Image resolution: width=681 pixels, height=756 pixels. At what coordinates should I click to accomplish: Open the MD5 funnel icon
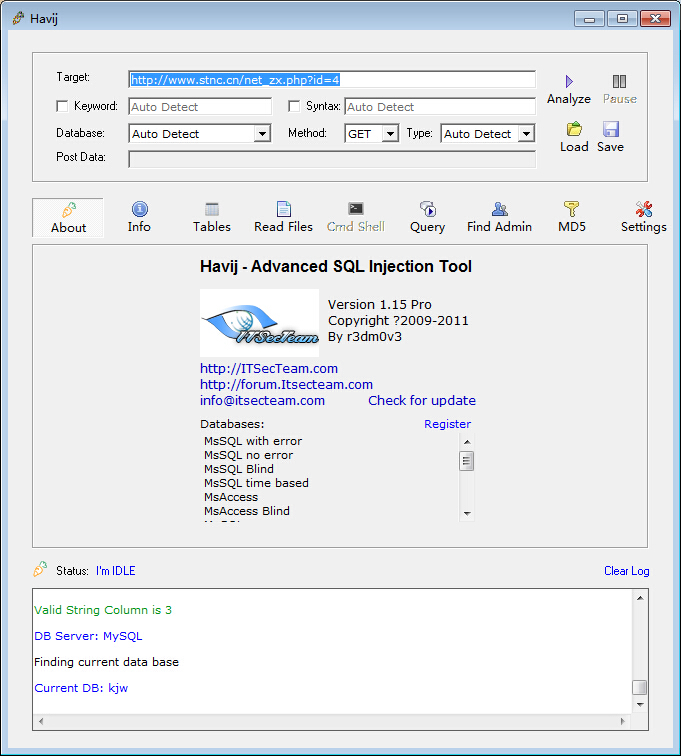coord(572,209)
